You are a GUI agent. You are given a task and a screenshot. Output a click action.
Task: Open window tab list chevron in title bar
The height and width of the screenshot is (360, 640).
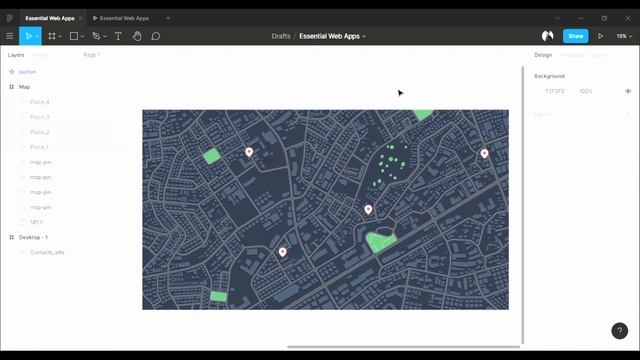point(557,18)
